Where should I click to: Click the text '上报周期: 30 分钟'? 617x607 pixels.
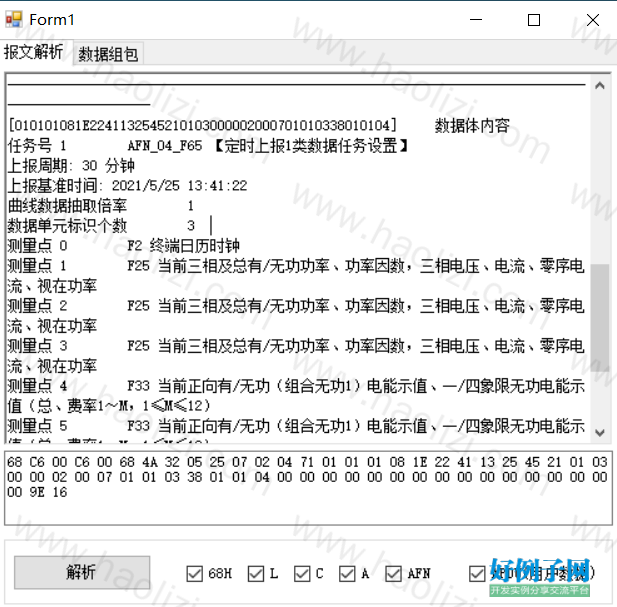coord(71,166)
